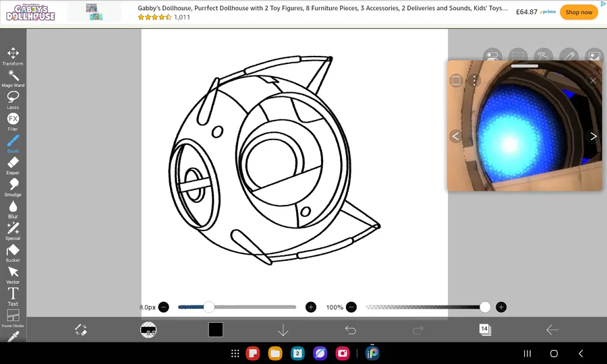607x364 pixels.
Task: Select the Special tool
Action: (13, 231)
